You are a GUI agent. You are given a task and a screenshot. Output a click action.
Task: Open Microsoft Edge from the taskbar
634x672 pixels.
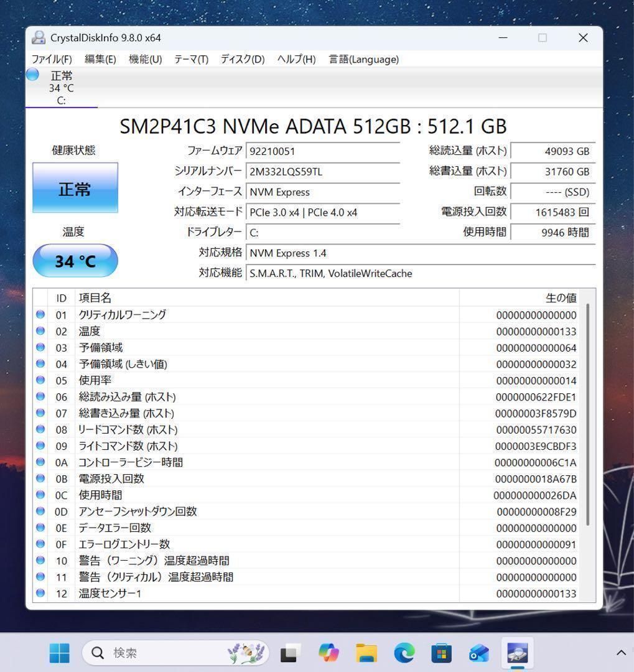point(404,653)
